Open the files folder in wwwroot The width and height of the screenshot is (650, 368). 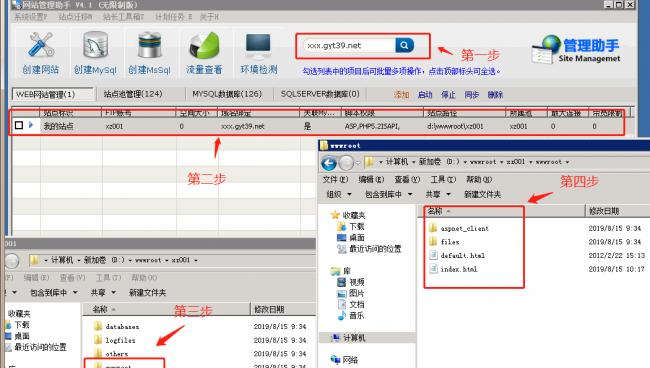[444, 242]
